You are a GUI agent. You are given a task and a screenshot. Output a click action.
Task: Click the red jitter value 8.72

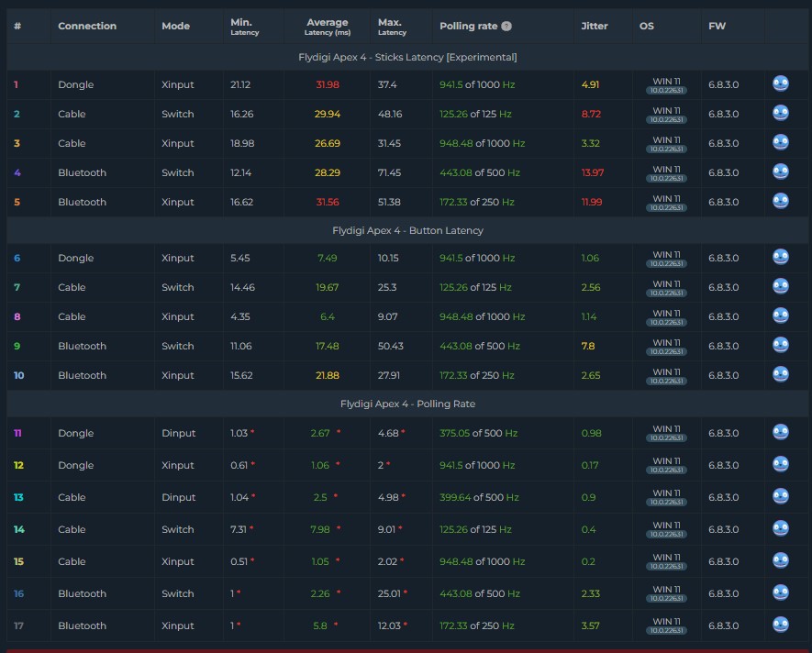point(591,114)
